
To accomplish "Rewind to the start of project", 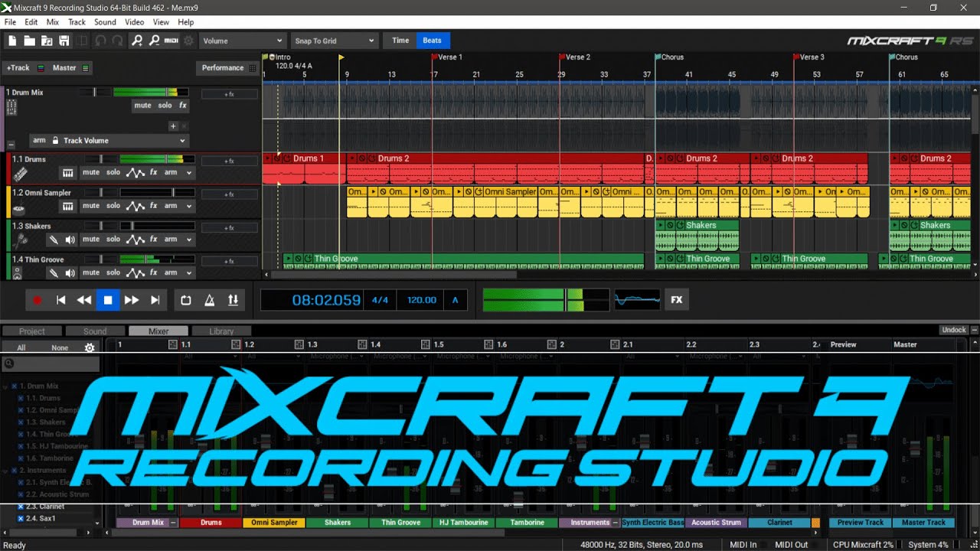I will [x=61, y=300].
